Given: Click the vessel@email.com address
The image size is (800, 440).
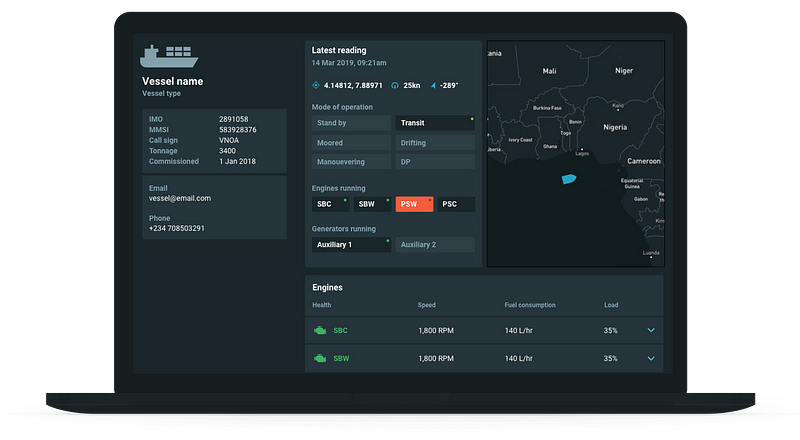Looking at the screenshot, I should 180,198.
